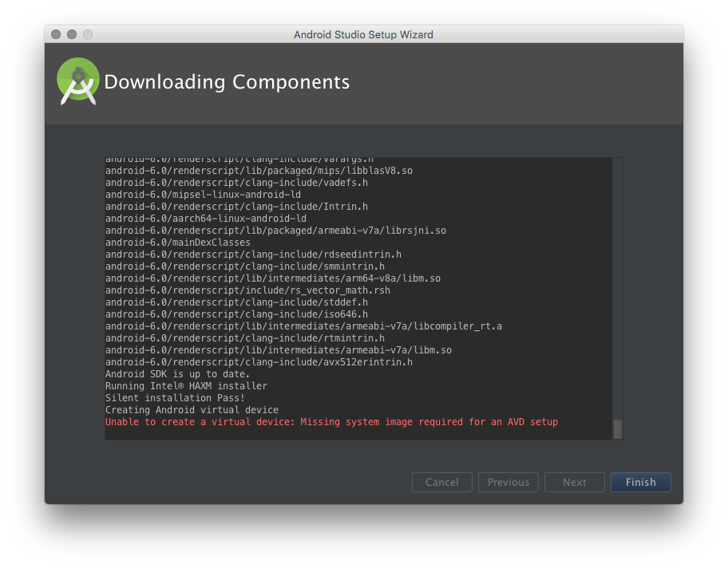The image size is (728, 568).
Task: Click the arm64-v8a/libm.so log line
Action: pos(272,278)
